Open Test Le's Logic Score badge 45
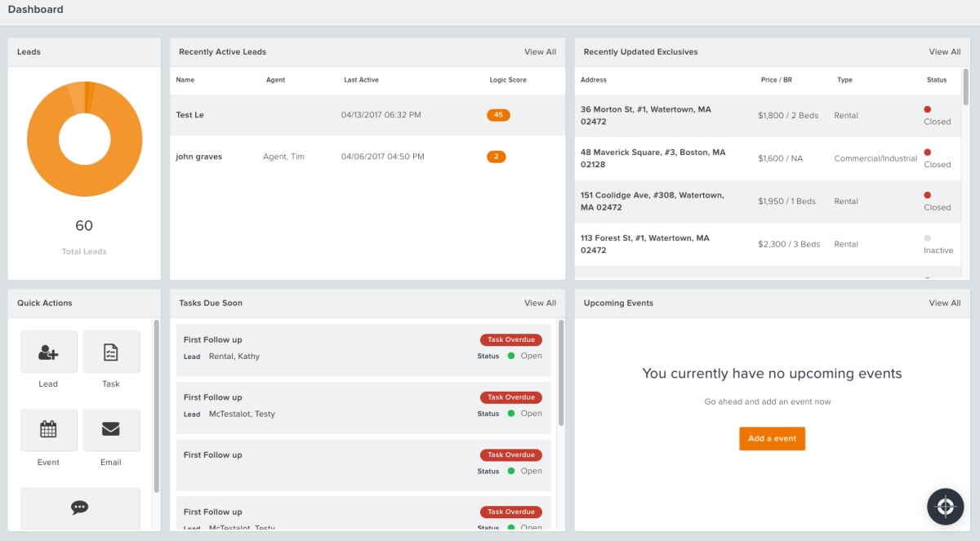Image resolution: width=980 pixels, height=541 pixels. tap(498, 115)
